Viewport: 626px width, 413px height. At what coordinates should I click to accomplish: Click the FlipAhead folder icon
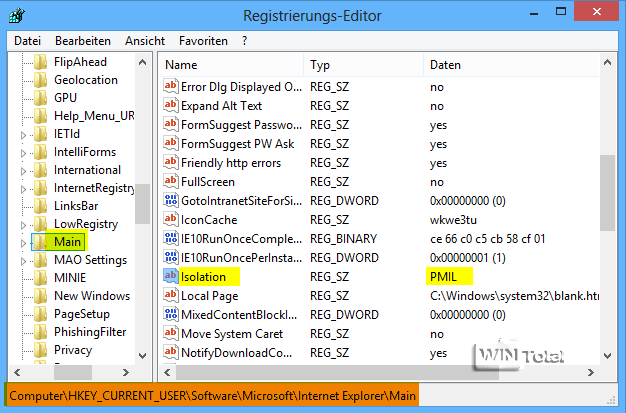(x=40, y=62)
